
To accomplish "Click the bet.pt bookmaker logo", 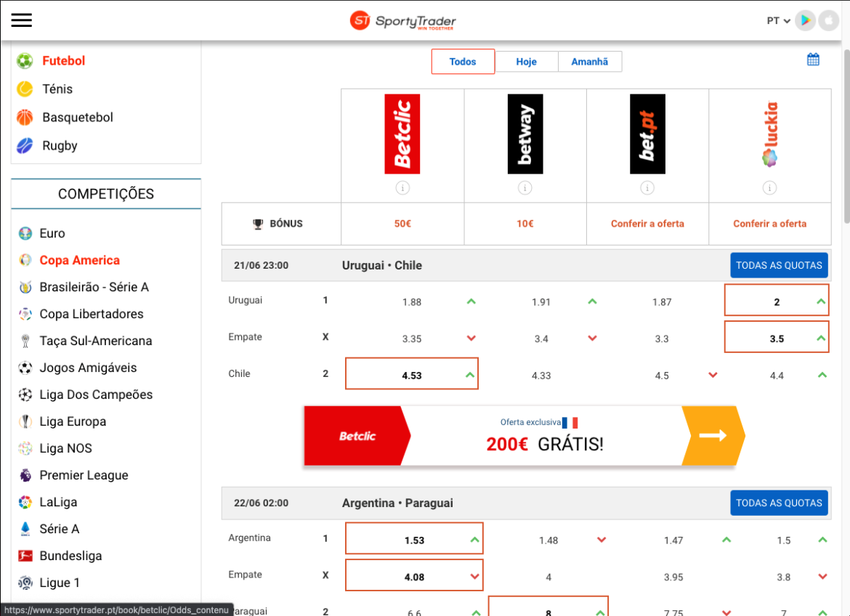I will [647, 134].
